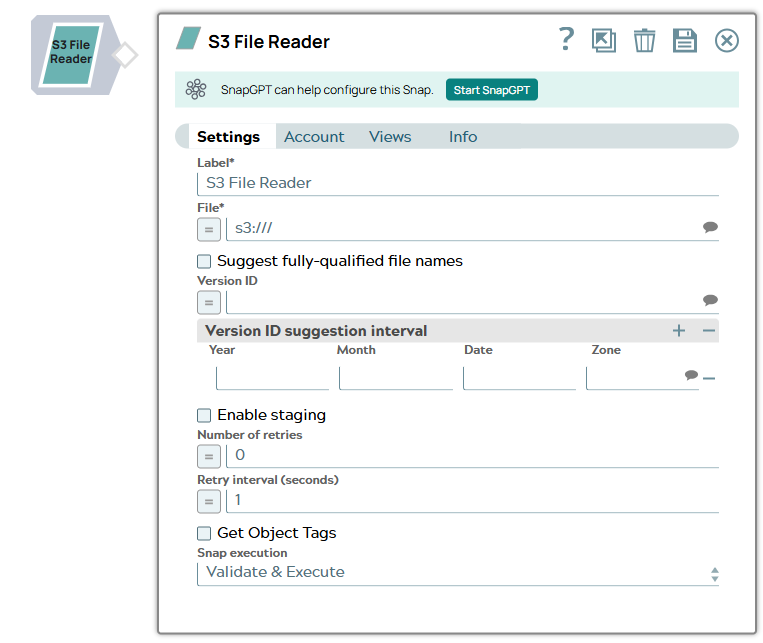Click the S3 File Reader snap on canvas
The height and width of the screenshot is (643, 763).
click(x=71, y=54)
